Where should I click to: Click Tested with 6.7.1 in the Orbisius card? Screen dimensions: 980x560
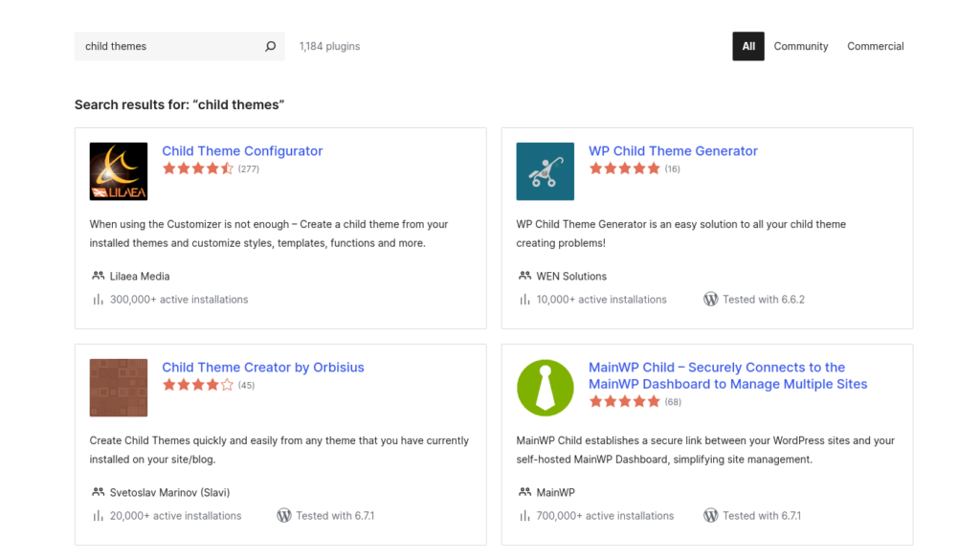335,516
